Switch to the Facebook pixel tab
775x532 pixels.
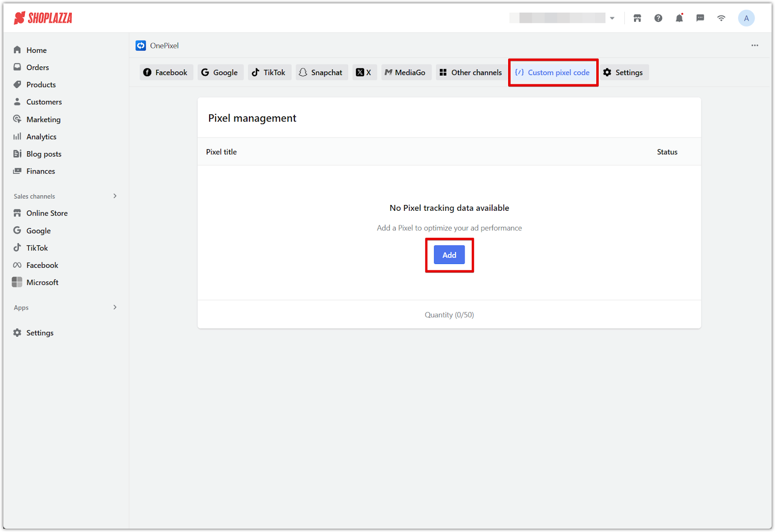[x=166, y=72]
